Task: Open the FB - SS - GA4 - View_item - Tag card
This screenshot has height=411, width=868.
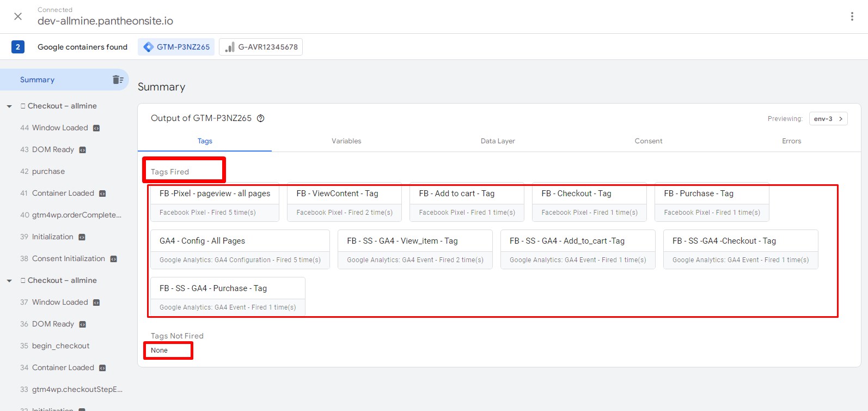Action: 415,250
